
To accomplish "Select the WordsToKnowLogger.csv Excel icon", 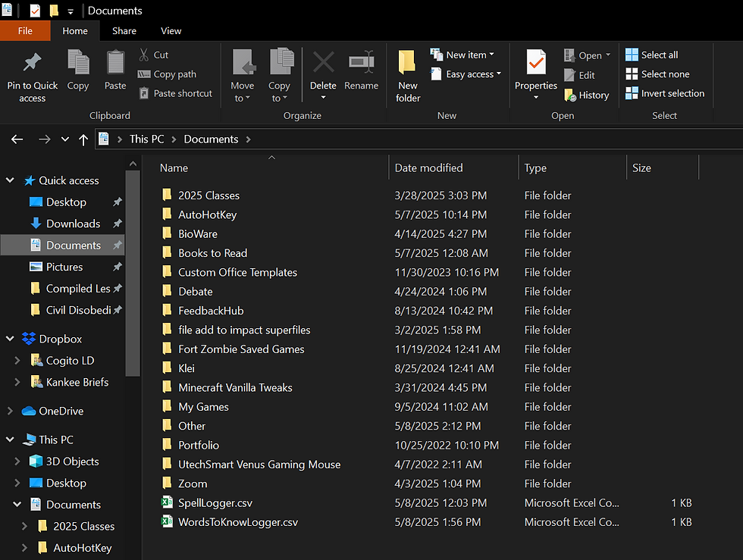I will point(167,521).
